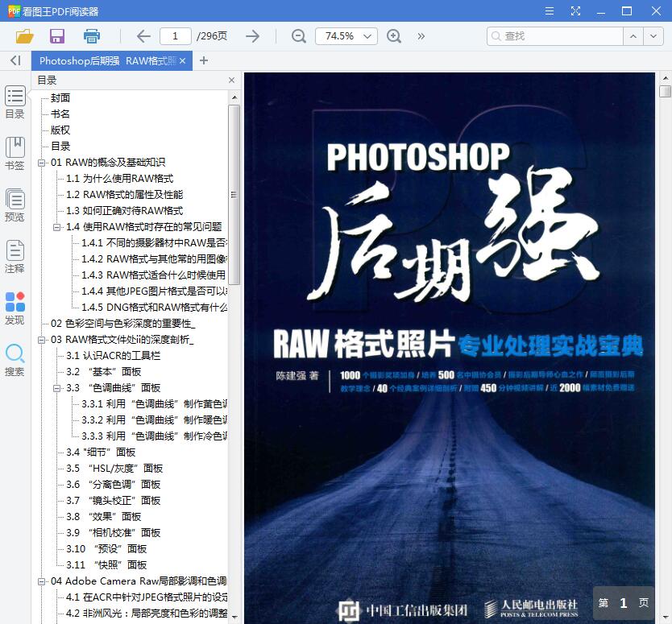Screen dimensions: 672x624
Task: Close the Photoshop后期强 document tab
Action: point(183,61)
